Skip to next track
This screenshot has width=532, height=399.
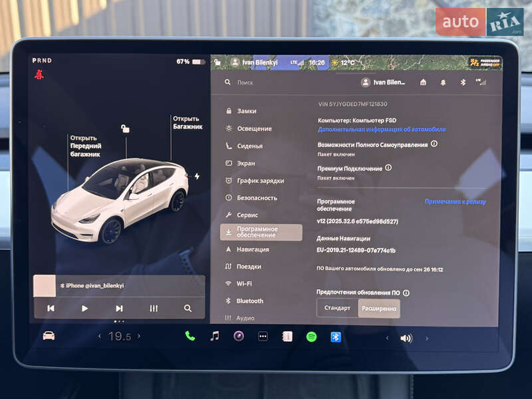point(119,308)
